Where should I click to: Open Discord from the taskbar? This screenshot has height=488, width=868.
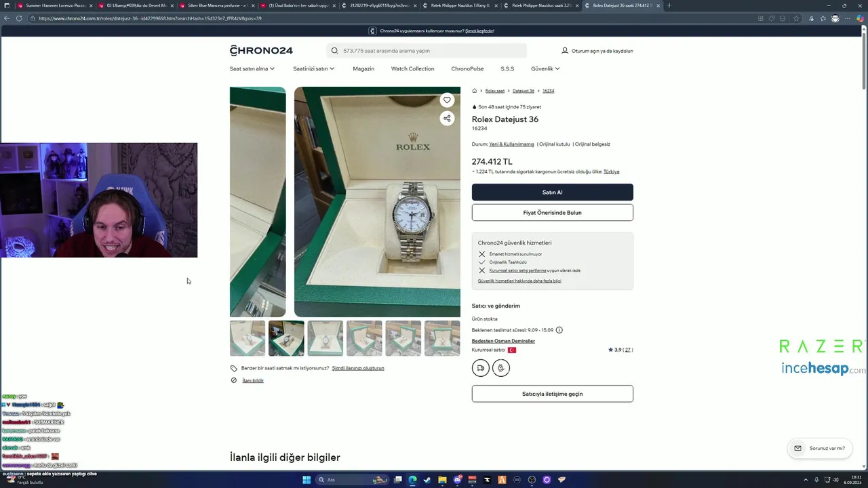pyautogui.click(x=457, y=480)
